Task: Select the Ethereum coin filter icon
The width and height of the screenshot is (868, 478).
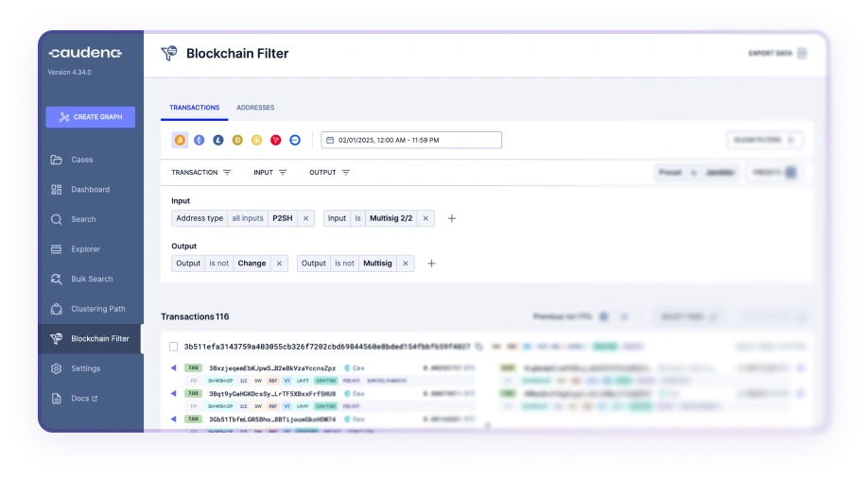Action: [x=199, y=140]
